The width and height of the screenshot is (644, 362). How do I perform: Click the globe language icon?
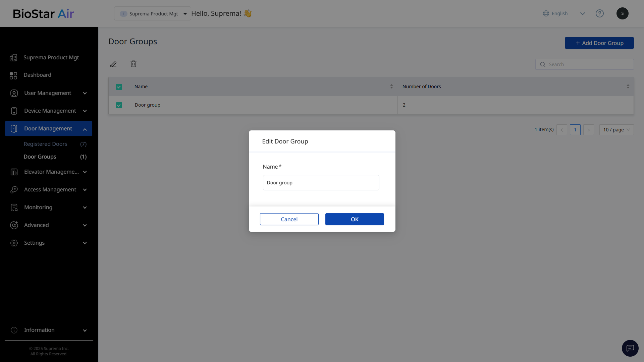[x=546, y=13]
